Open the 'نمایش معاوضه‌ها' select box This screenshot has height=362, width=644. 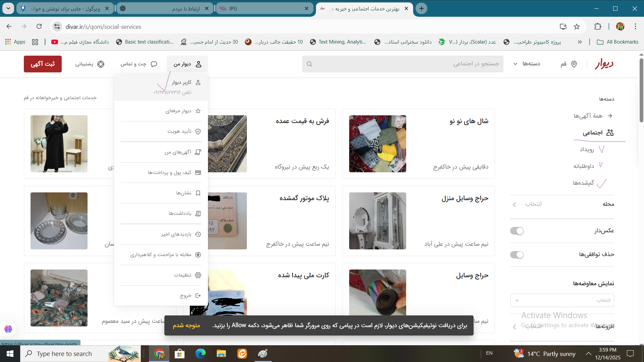[562, 300]
